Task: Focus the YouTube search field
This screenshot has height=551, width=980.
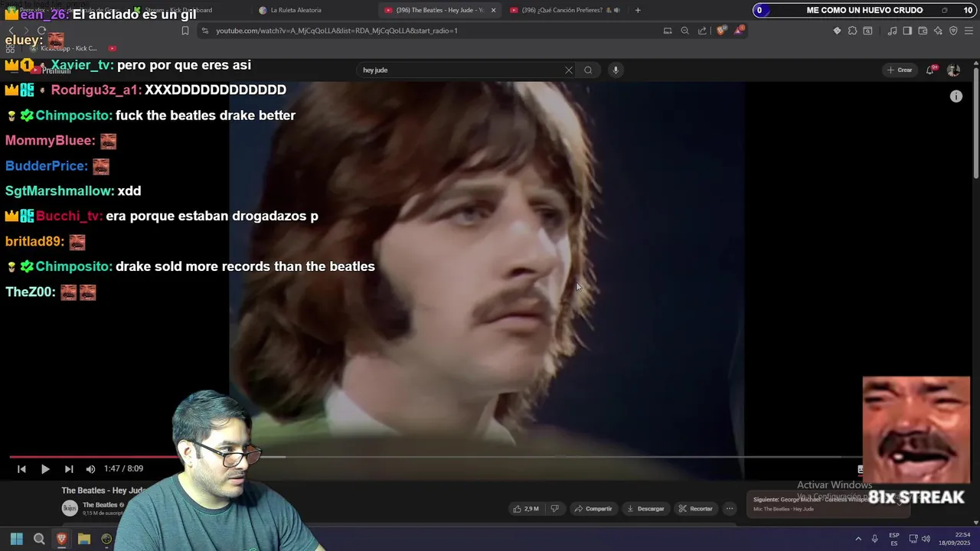Action: point(459,70)
